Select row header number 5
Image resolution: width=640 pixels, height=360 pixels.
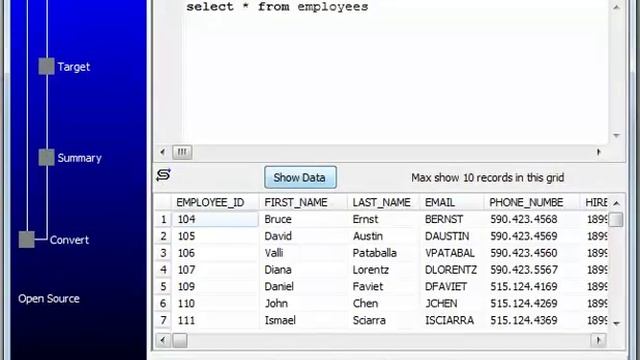pyautogui.click(x=163, y=287)
